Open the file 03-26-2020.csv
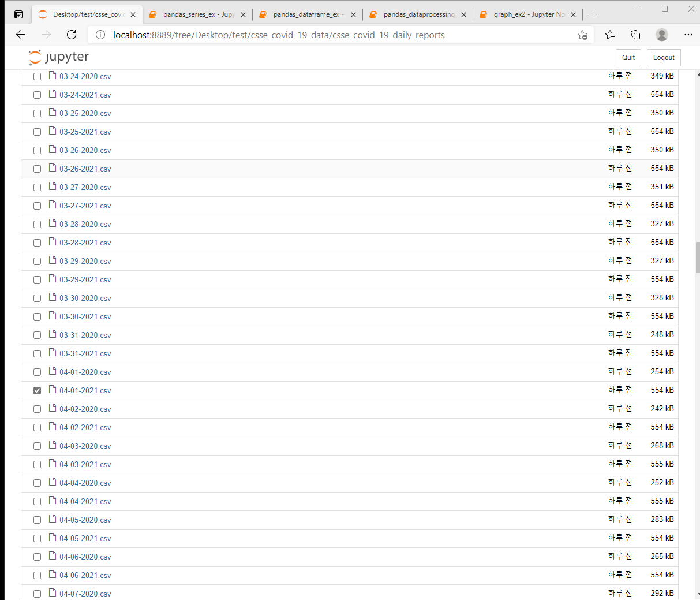700x600 pixels. 85,150
